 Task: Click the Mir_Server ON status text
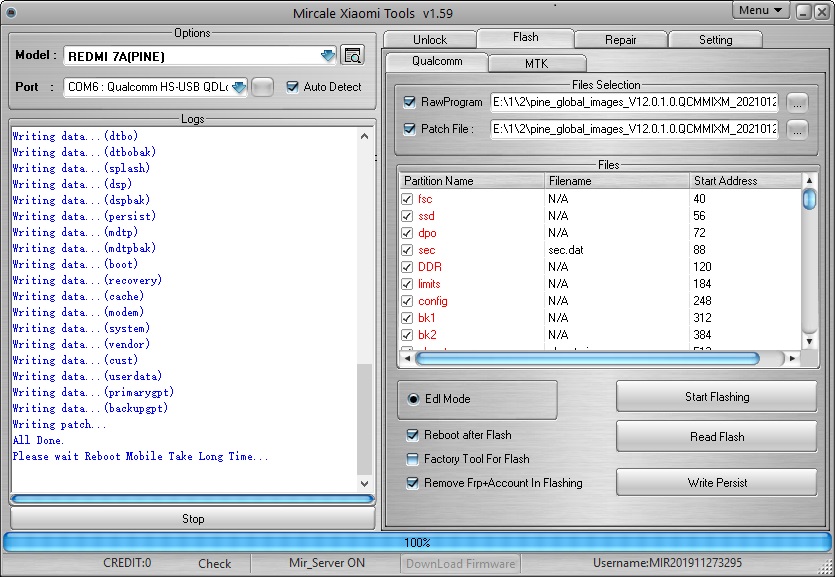(x=327, y=563)
